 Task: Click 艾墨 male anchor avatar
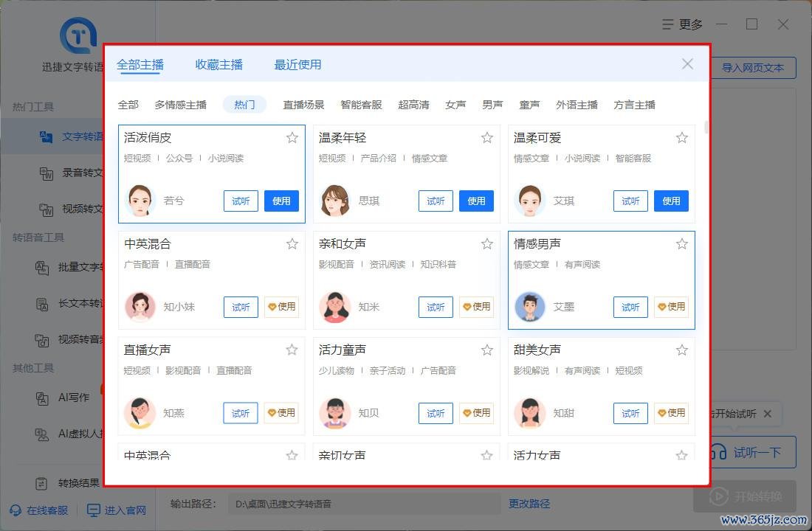(x=530, y=307)
